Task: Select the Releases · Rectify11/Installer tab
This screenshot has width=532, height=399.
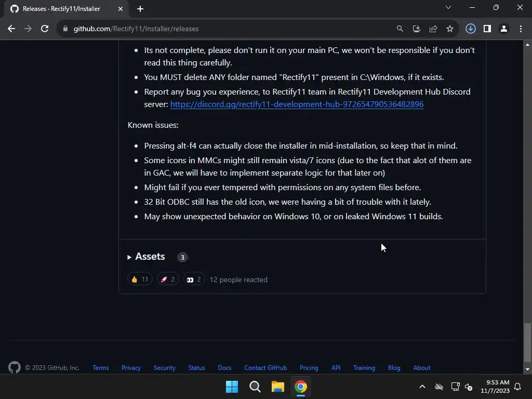Action: coord(66,9)
